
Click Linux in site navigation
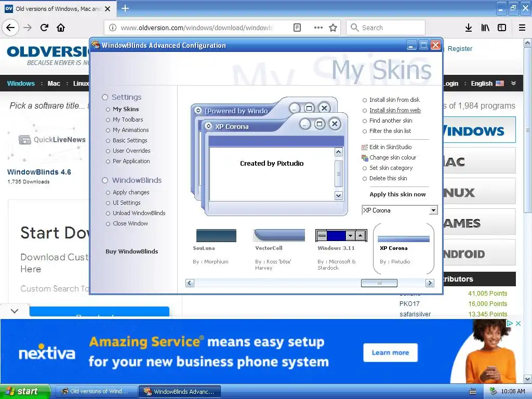(81, 84)
